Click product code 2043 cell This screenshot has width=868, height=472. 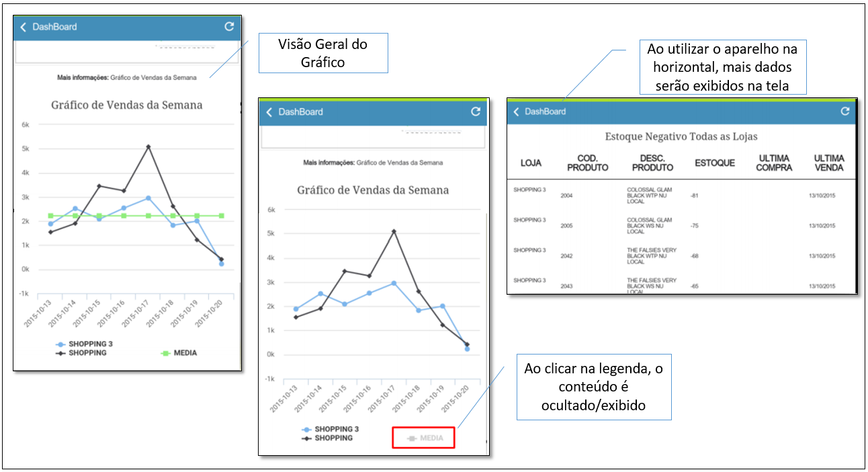coord(567,286)
